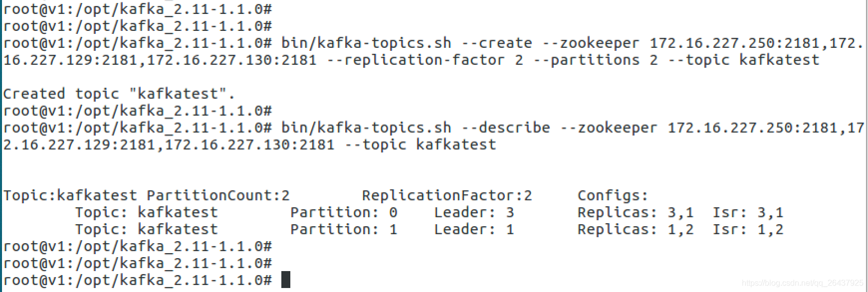Click 'Replicas: 3,1' text
This screenshot has width=868, height=292.
click(x=636, y=212)
